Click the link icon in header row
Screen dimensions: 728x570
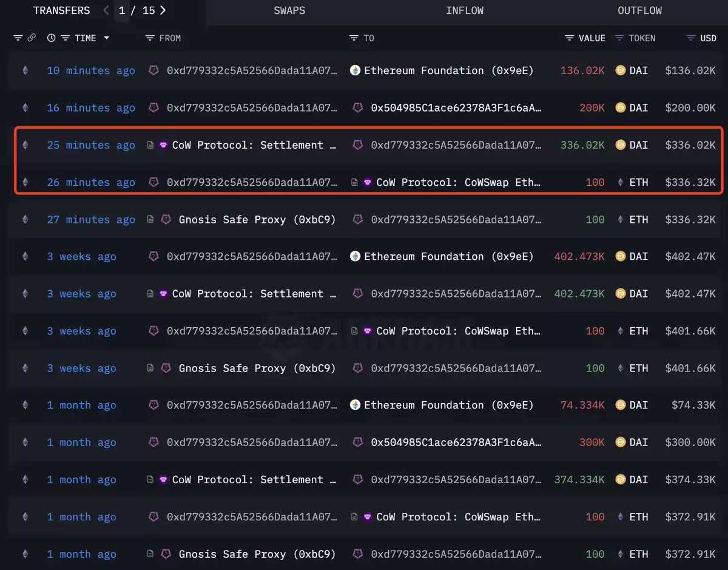click(32, 38)
